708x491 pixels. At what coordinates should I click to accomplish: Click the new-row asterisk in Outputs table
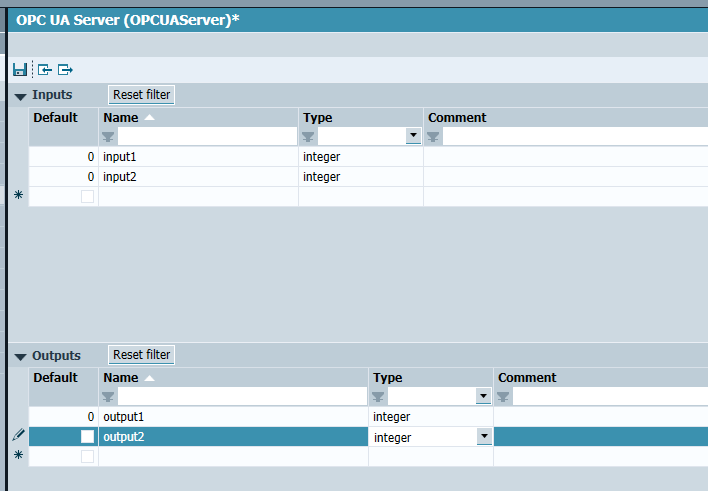(19, 454)
